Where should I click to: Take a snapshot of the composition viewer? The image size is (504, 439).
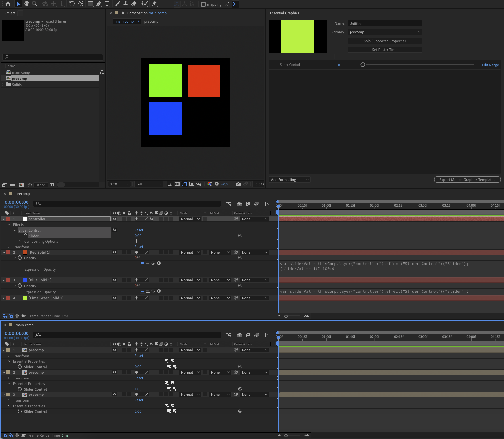[x=238, y=184]
